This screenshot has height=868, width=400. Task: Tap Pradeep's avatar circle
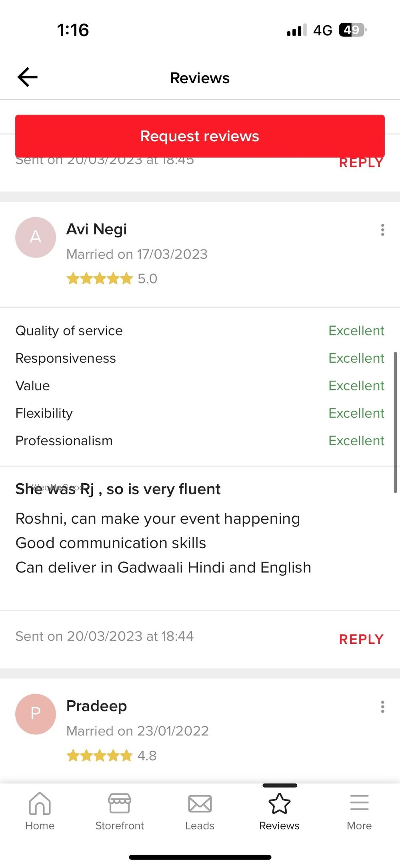[36, 714]
